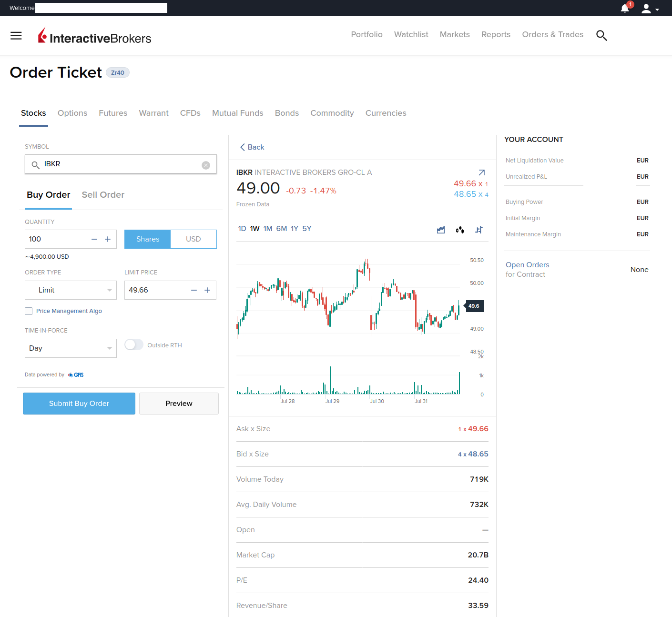672x617 pixels.
Task: Click Submit Buy Order button
Action: 79,404
